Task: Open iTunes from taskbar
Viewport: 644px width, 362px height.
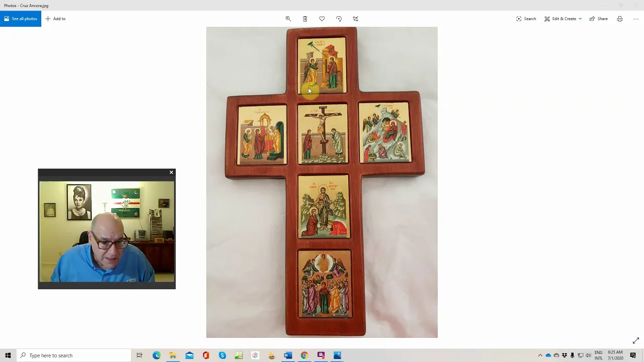Action: (x=255, y=355)
